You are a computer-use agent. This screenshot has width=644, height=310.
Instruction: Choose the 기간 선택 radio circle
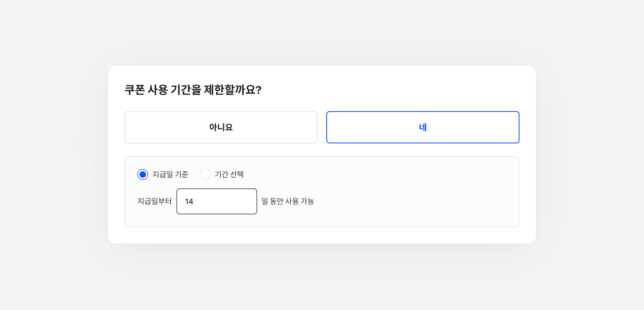point(205,174)
